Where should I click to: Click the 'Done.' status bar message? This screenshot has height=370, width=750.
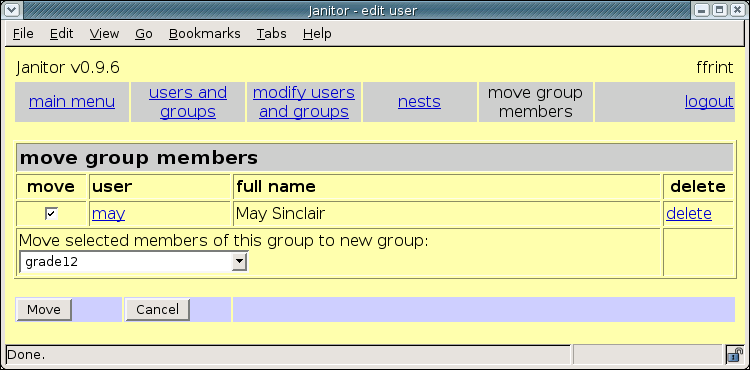point(26,355)
